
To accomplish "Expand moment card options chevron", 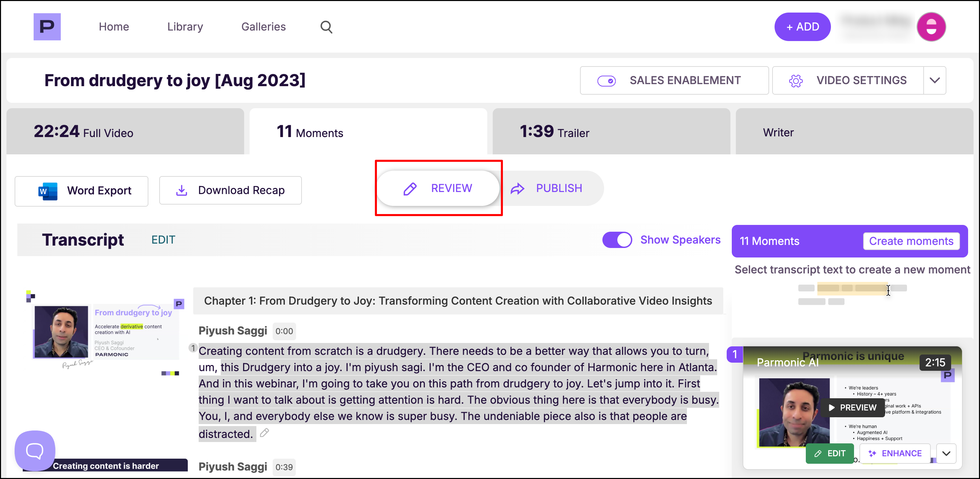I will click(x=946, y=453).
